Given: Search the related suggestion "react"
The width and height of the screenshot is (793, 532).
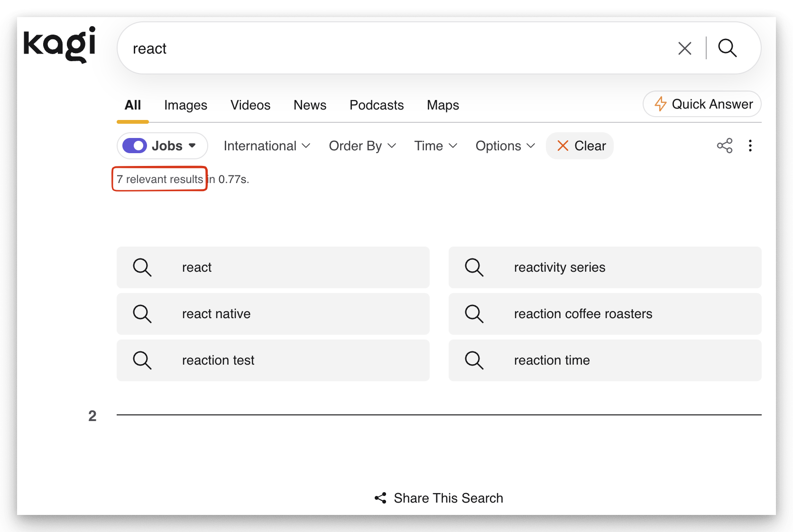Looking at the screenshot, I should tap(273, 267).
